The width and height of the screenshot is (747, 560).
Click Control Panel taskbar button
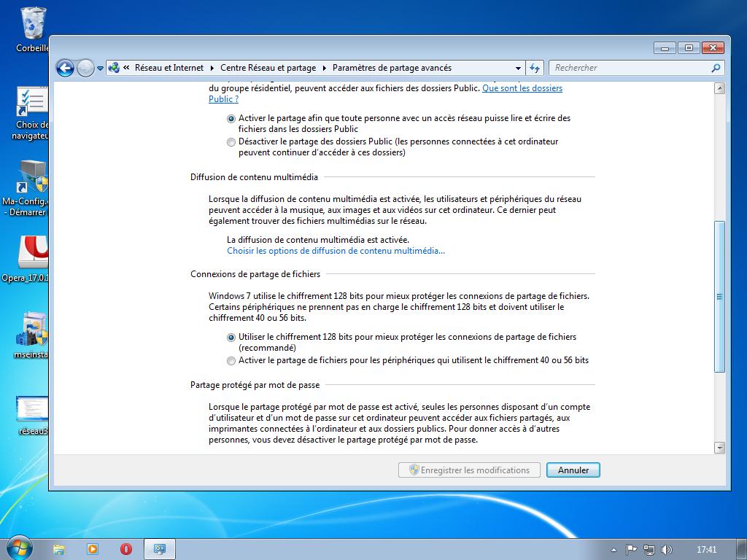click(160, 550)
